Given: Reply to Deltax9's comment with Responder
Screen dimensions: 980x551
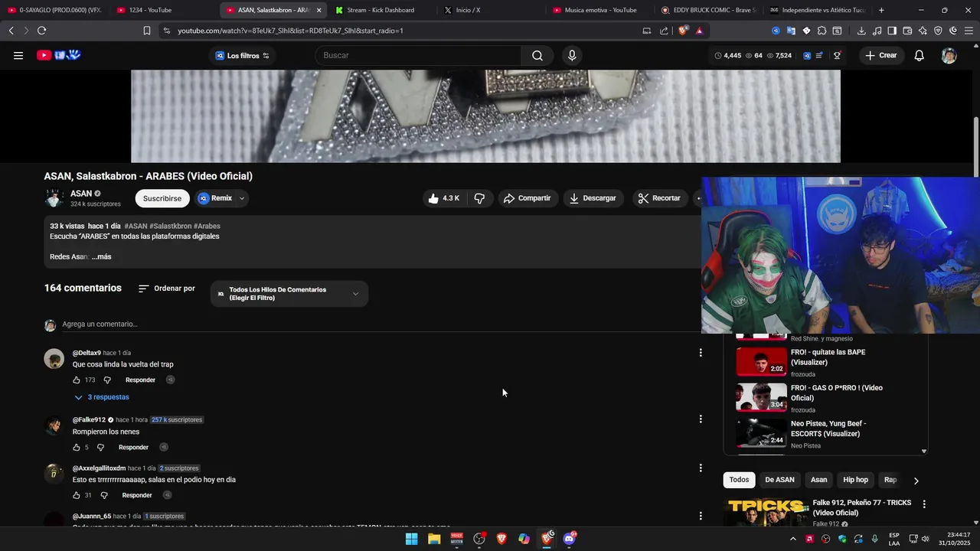Looking at the screenshot, I should point(140,380).
